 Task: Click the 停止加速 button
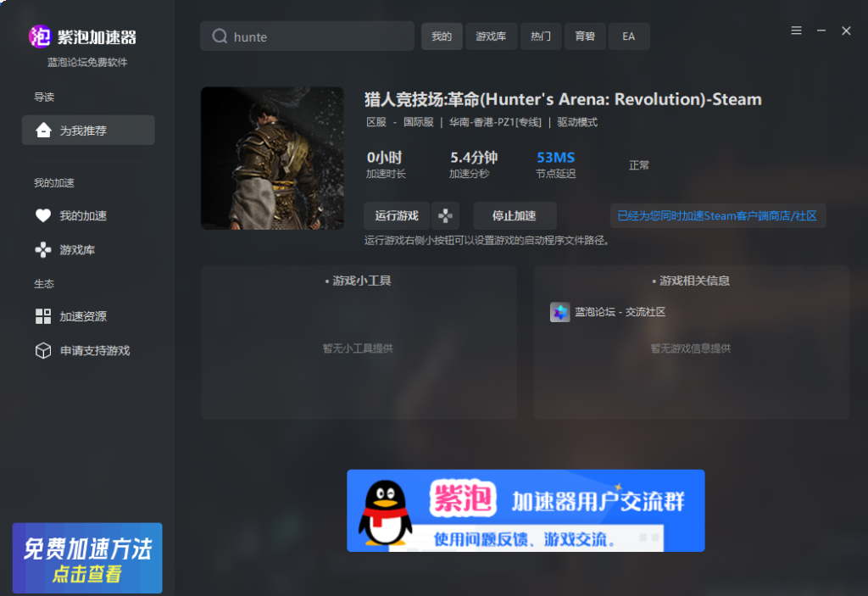pos(515,215)
